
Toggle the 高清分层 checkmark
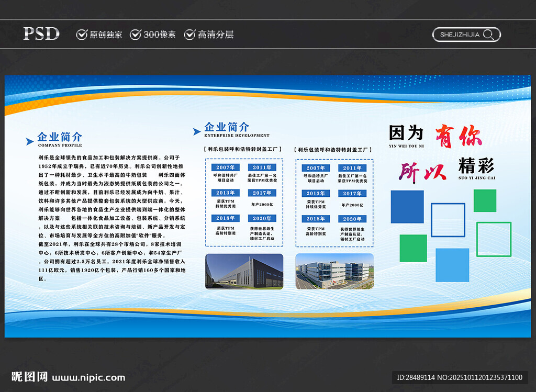pos(189,34)
